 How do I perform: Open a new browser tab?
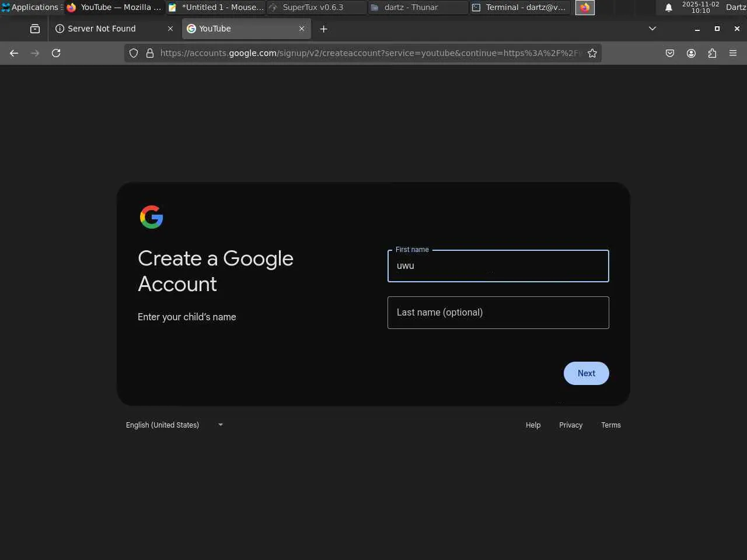(323, 29)
